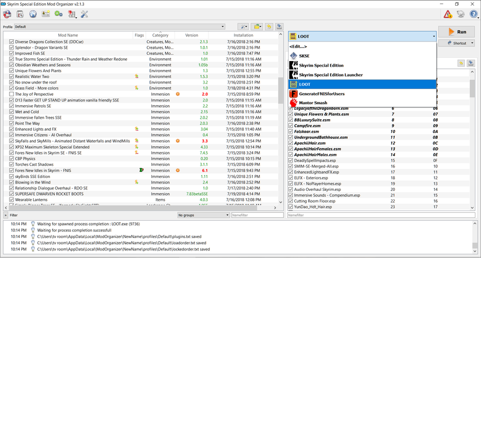The image size is (481, 448).
Task: Click the wrench dropdown icon above mod list
Action: tap(244, 27)
